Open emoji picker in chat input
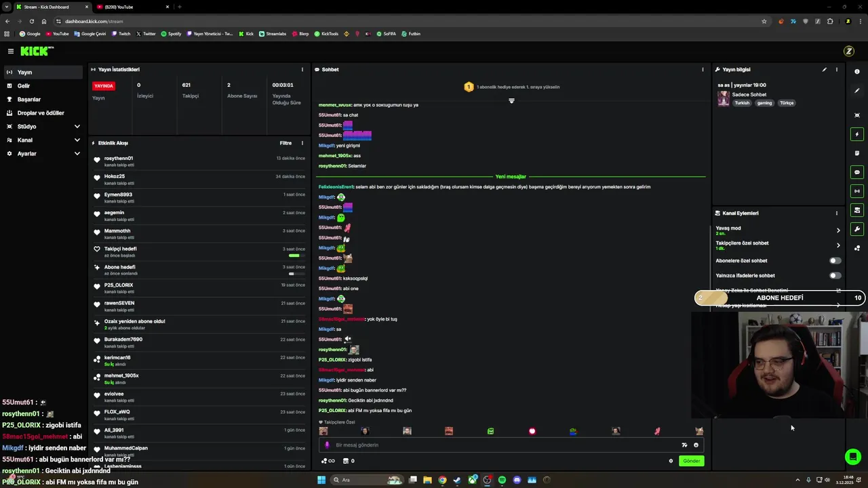The height and width of the screenshot is (488, 868). pos(696,445)
